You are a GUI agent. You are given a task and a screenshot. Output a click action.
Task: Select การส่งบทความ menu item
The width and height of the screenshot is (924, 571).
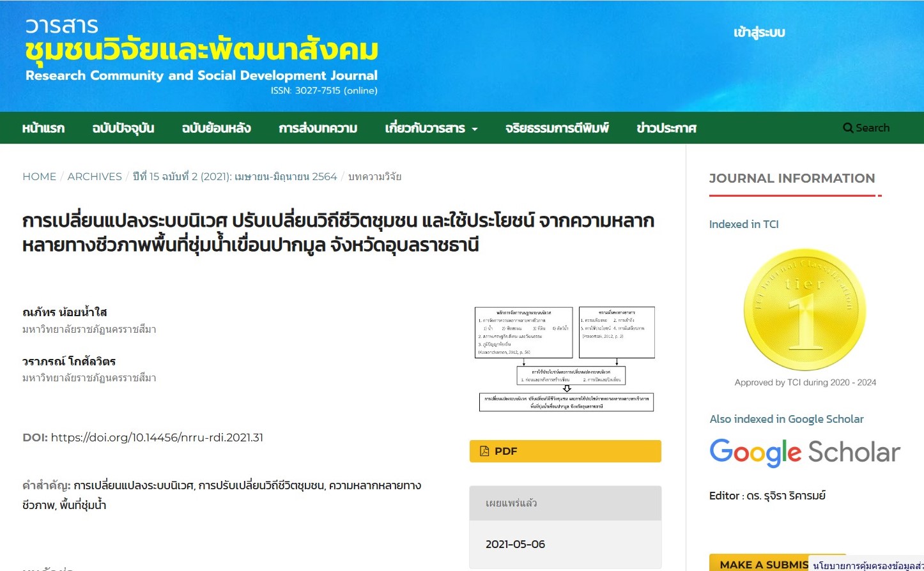click(x=318, y=128)
